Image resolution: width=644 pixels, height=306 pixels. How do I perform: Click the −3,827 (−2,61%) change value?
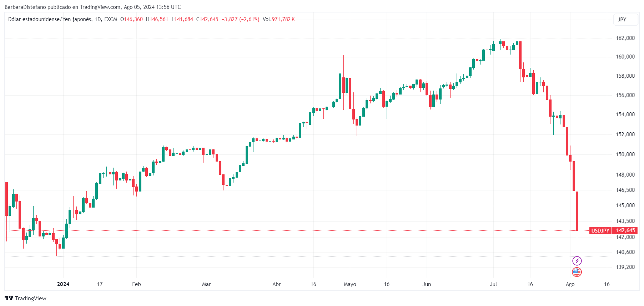(x=240, y=19)
